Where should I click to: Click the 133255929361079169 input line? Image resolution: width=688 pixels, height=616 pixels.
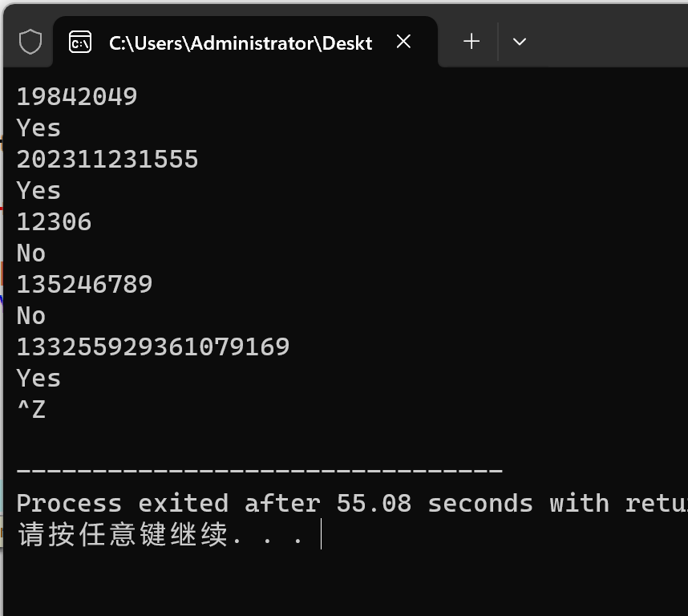click(x=153, y=346)
